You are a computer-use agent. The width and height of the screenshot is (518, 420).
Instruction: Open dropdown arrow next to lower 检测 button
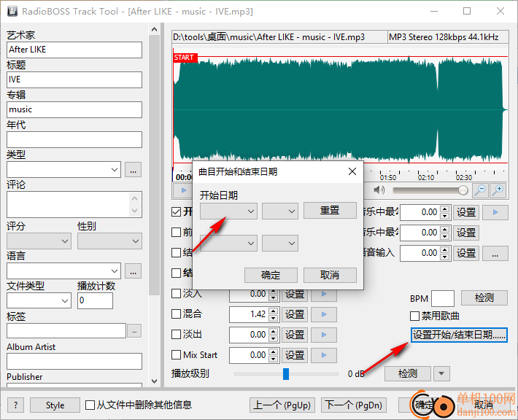click(441, 374)
